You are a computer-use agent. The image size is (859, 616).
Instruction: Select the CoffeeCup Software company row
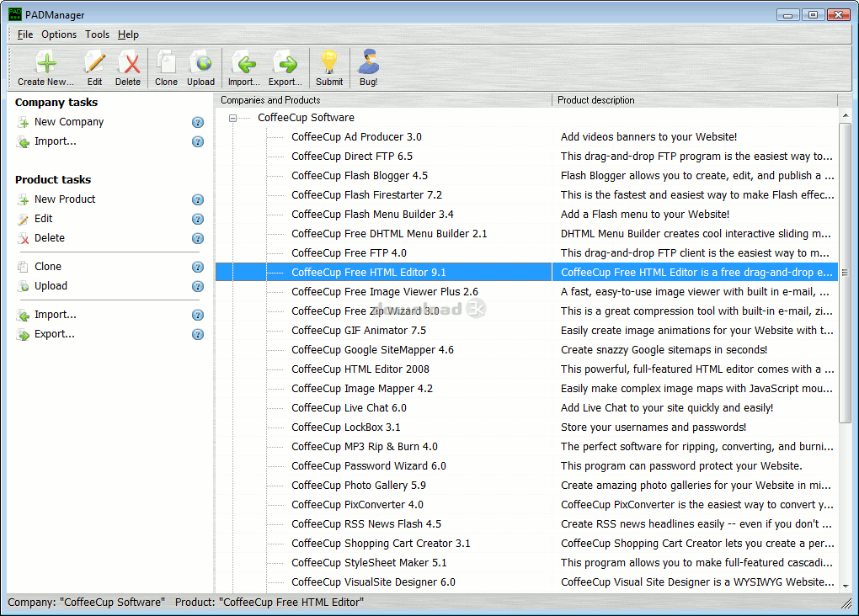pos(306,117)
